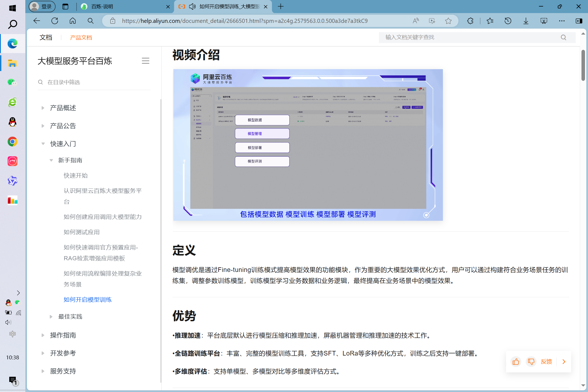Click the site information lock icon
Screen dimensions: 588x392
[112, 21]
